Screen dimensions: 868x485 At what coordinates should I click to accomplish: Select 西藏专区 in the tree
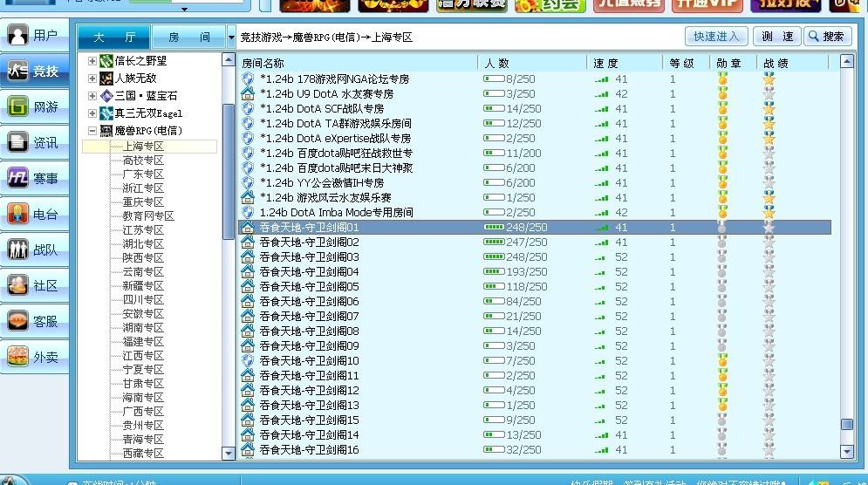(x=143, y=454)
